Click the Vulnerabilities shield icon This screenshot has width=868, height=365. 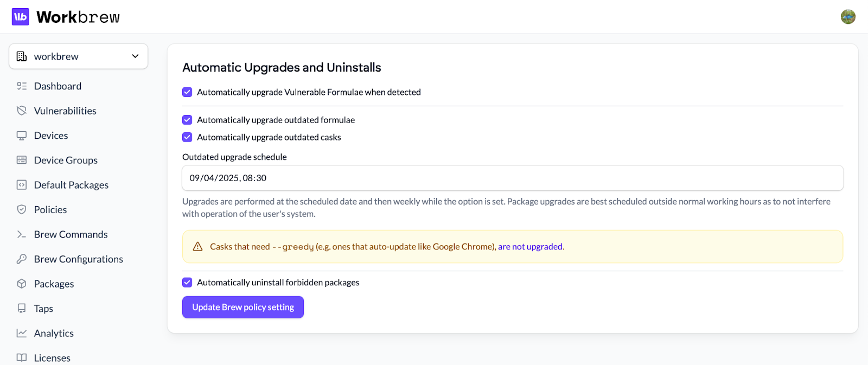(22, 111)
